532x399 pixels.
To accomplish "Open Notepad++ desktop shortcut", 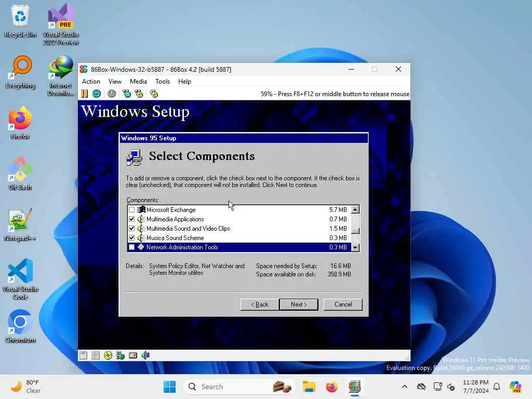I will [20, 224].
